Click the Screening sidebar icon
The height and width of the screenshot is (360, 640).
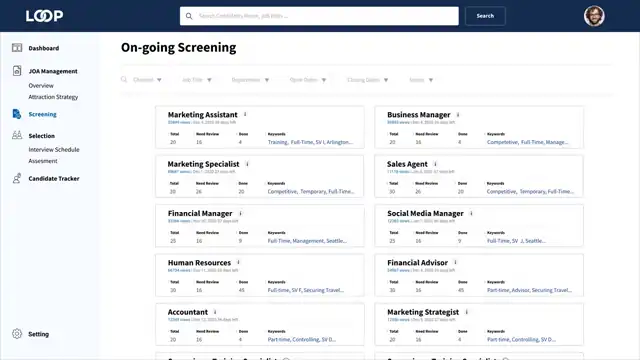(x=17, y=114)
